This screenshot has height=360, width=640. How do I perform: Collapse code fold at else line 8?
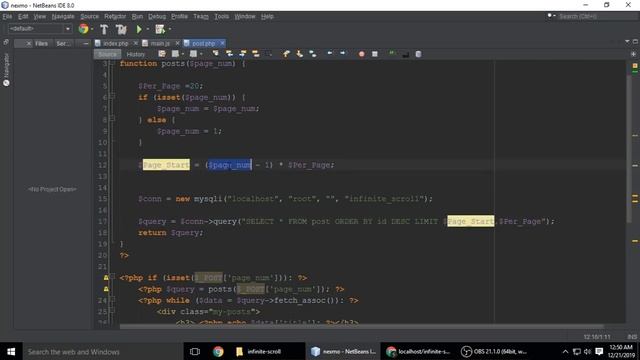112,119
